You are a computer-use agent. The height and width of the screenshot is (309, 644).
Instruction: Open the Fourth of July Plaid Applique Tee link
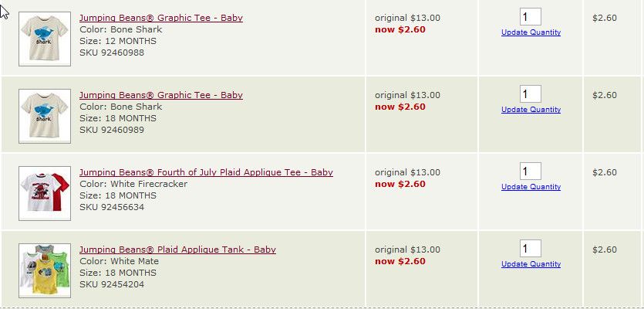click(206, 172)
